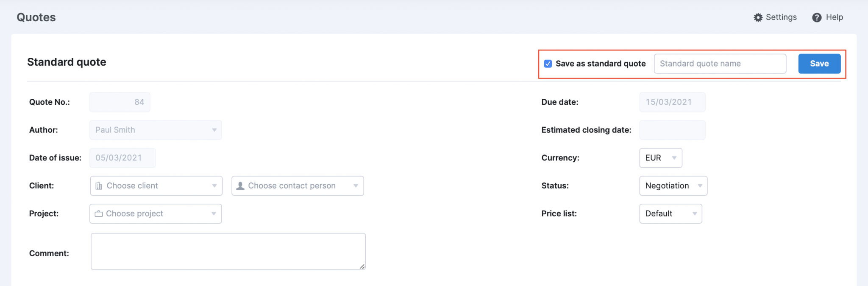
Task: Select the Due date field showing 15/03/2021
Action: 672,102
